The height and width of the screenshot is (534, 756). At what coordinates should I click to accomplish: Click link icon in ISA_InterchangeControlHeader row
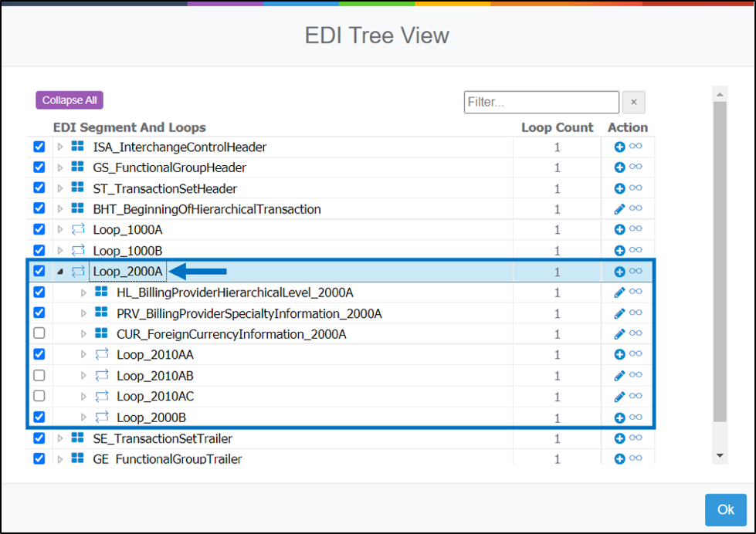click(x=636, y=146)
